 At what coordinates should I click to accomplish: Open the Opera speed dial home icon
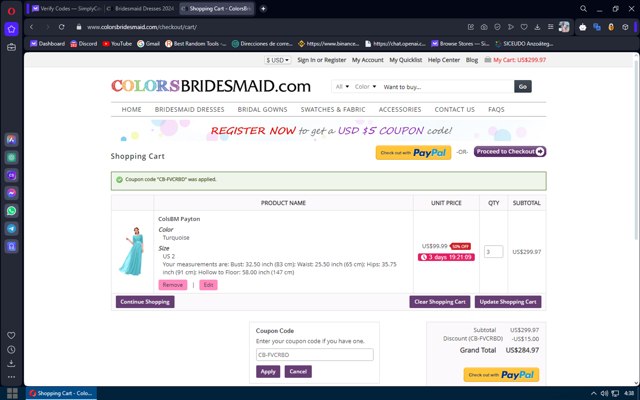coord(11,29)
